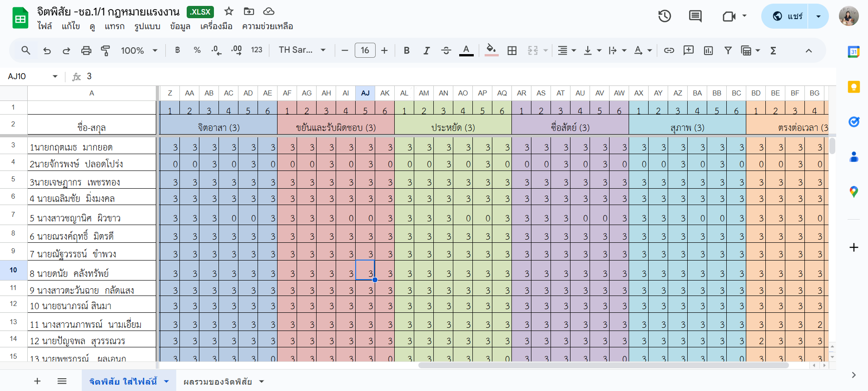
Task: Open horizontal align dropdown
Action: point(567,50)
